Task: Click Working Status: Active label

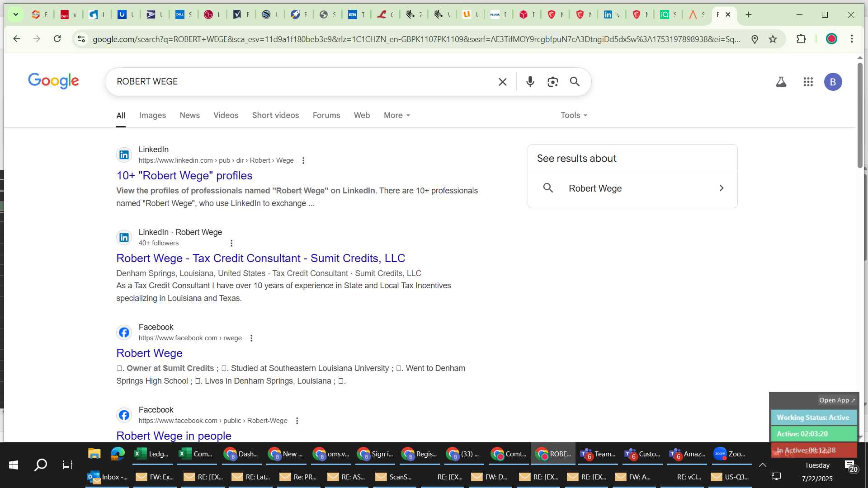Action: 813,418
